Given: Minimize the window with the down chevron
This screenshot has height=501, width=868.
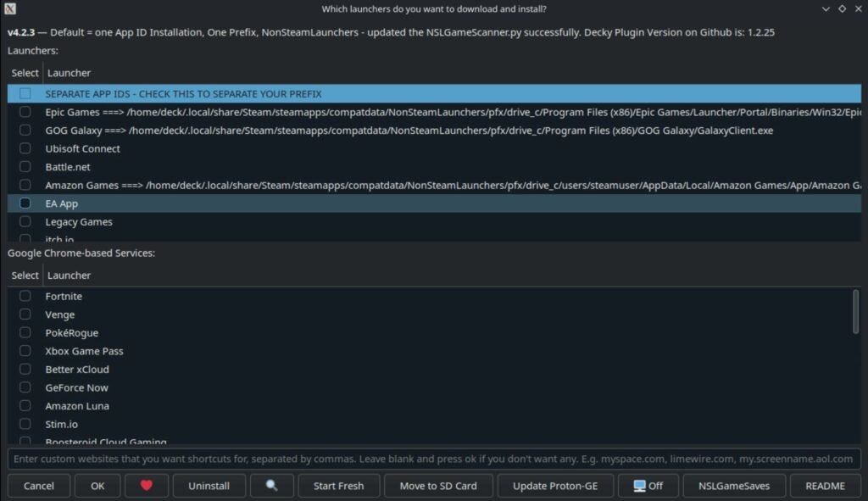Looking at the screenshot, I should (x=826, y=8).
